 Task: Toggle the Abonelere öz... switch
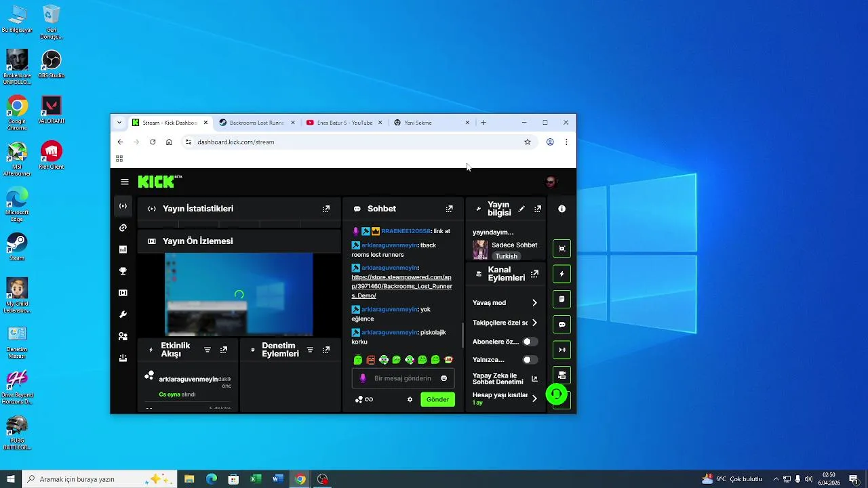click(x=530, y=342)
